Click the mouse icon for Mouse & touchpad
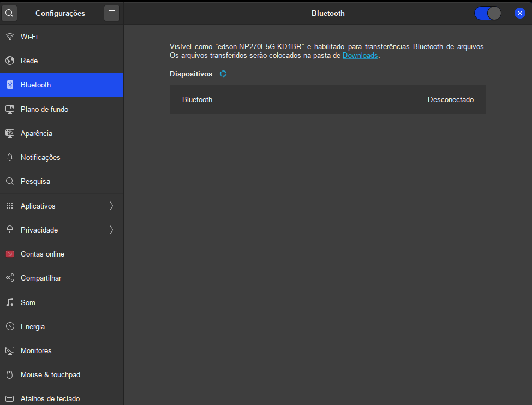The width and height of the screenshot is (532, 405). pos(10,374)
